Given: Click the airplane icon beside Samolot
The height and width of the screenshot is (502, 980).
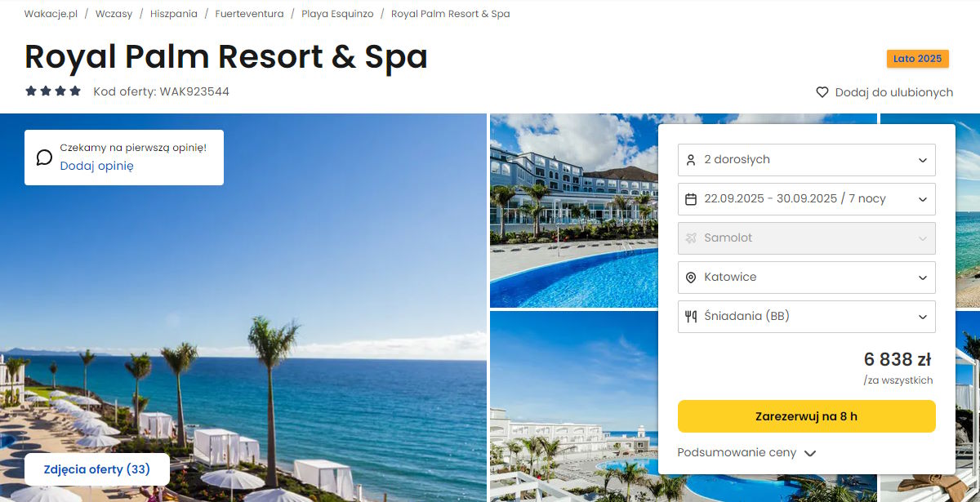Looking at the screenshot, I should click(x=691, y=238).
